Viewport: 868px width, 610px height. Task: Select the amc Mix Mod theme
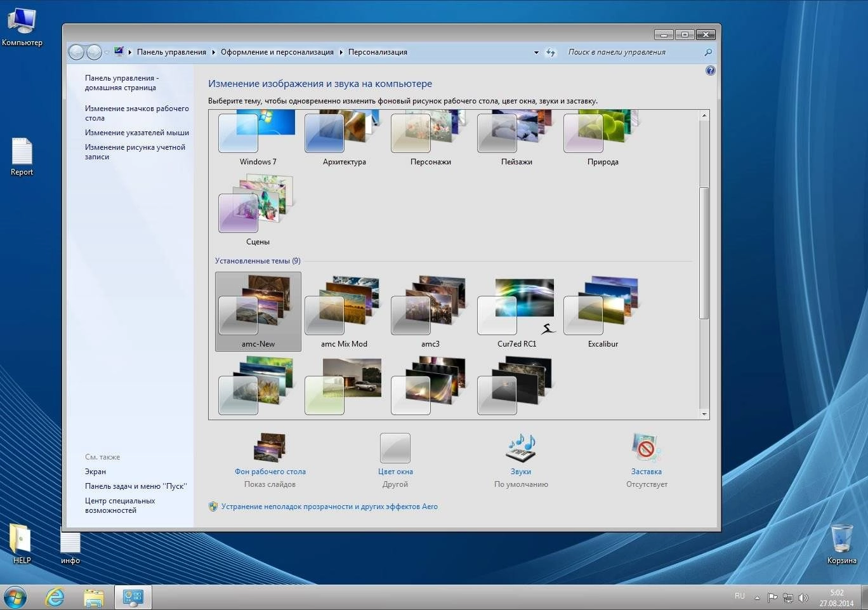(344, 312)
